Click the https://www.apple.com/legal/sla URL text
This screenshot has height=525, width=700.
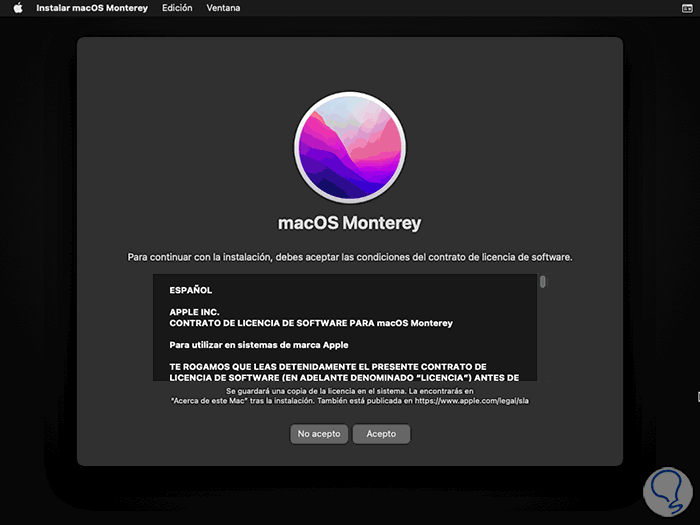(x=472, y=401)
